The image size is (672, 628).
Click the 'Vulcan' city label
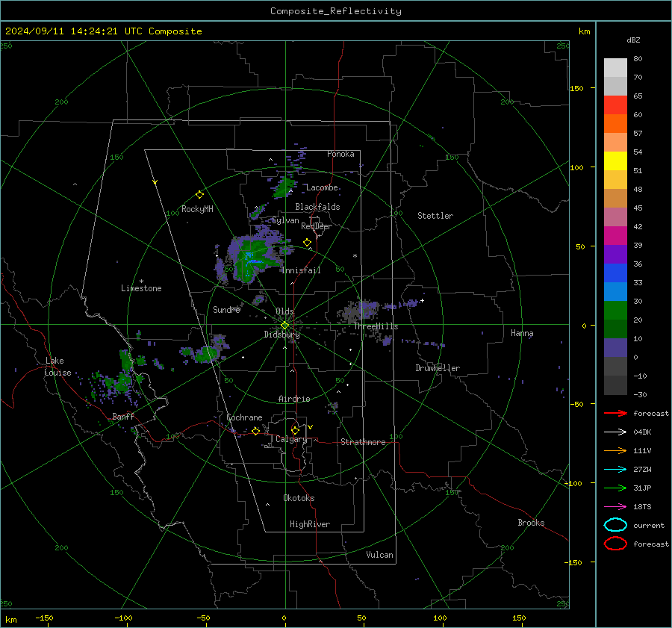click(380, 555)
